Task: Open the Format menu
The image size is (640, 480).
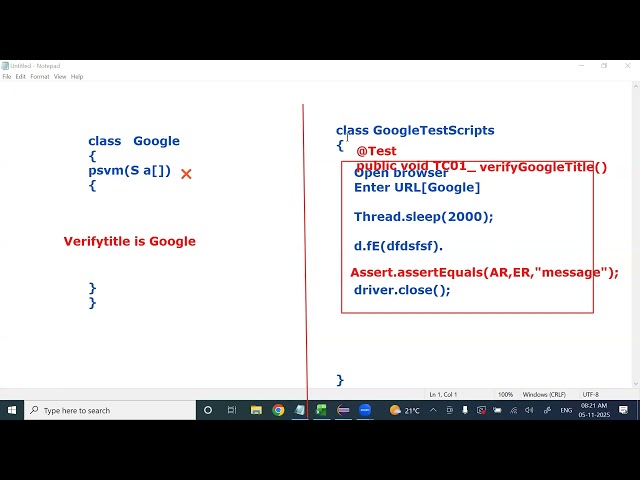Action: tap(40, 76)
